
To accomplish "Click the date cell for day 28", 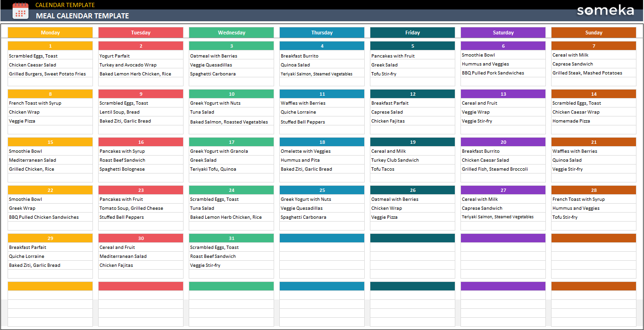I will (x=594, y=190).
